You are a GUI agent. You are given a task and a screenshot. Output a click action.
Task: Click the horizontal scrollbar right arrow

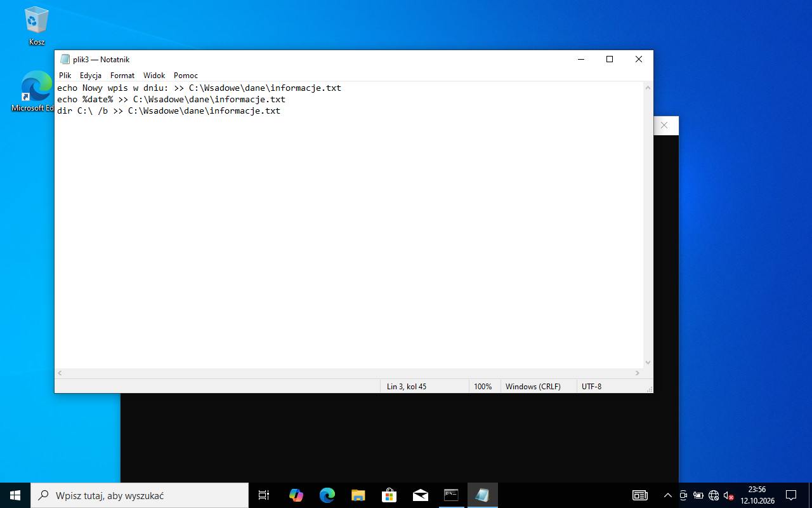coord(638,373)
